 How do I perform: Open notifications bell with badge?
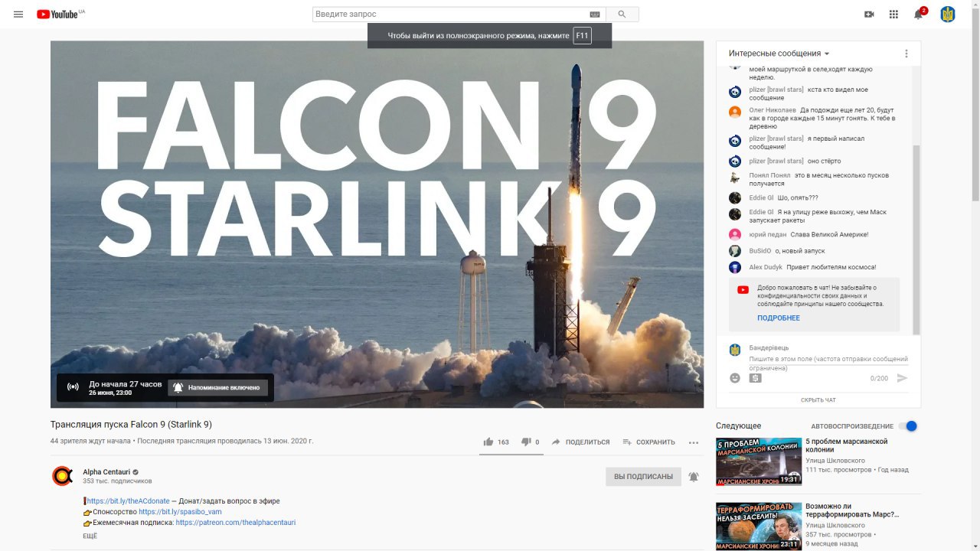920,13
